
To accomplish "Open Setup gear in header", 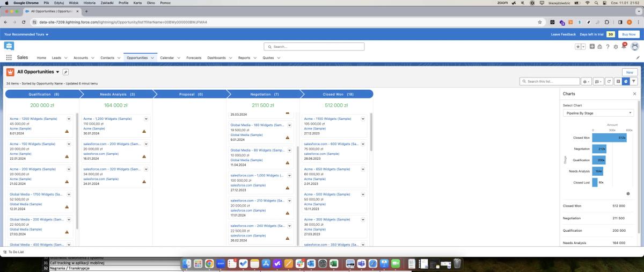I will [x=616, y=47].
